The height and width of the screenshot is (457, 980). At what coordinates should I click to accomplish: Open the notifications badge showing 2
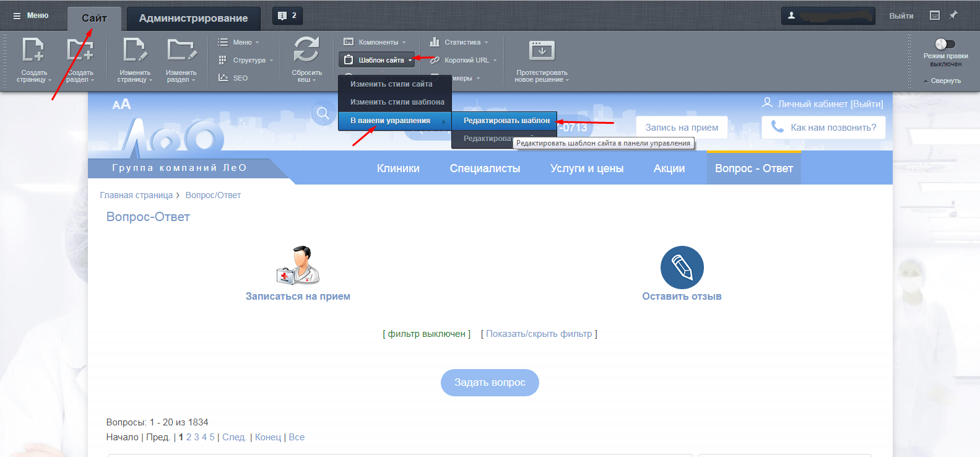[287, 16]
